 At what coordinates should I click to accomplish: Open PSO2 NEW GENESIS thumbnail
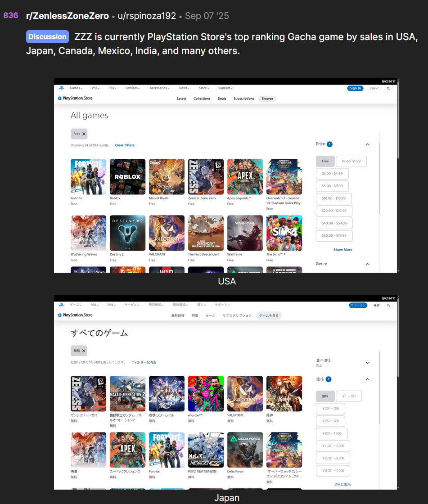pyautogui.click(x=206, y=450)
